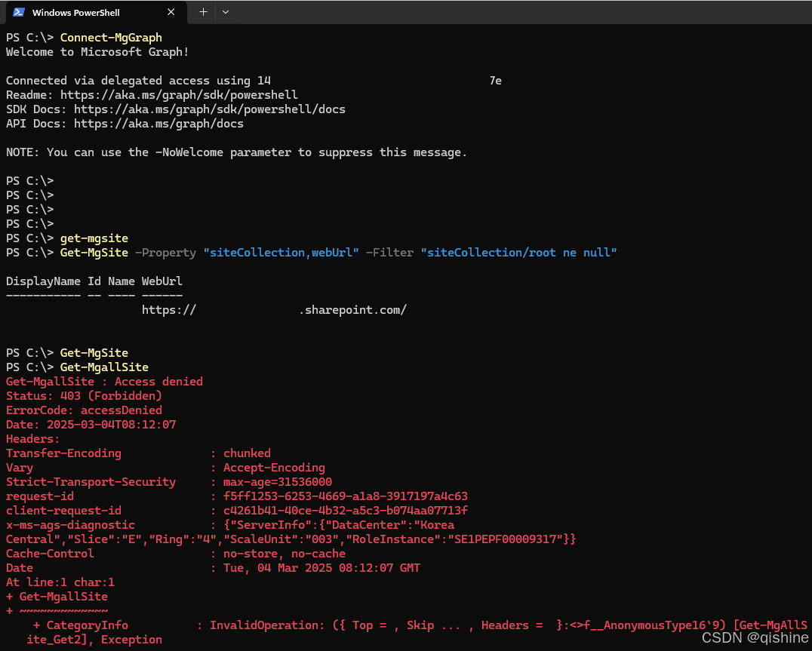Expand the new tab profile dropdown arrow
Screen dimensions: 812x651
[x=226, y=12]
